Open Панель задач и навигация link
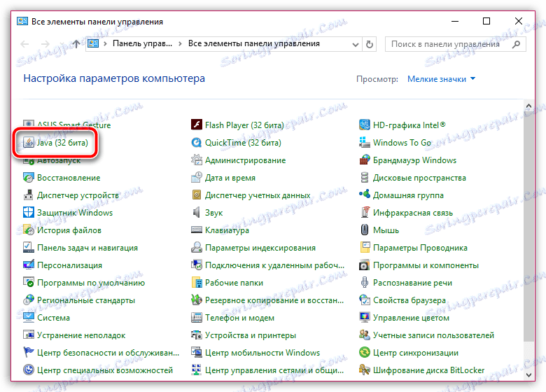The height and width of the screenshot is (392, 546). click(87, 248)
